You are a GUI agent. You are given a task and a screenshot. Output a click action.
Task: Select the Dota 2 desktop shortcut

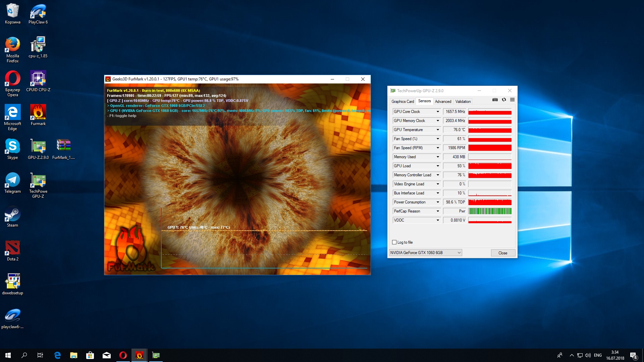click(x=12, y=250)
